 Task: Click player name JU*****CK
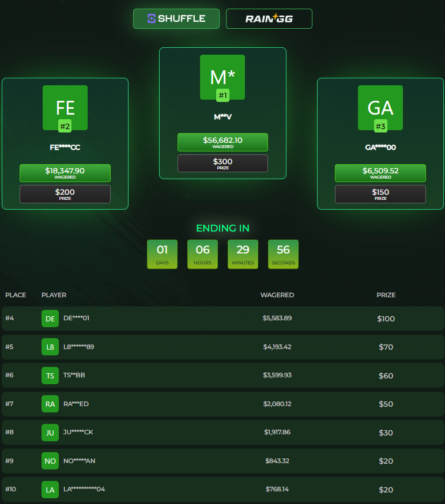pos(78,432)
